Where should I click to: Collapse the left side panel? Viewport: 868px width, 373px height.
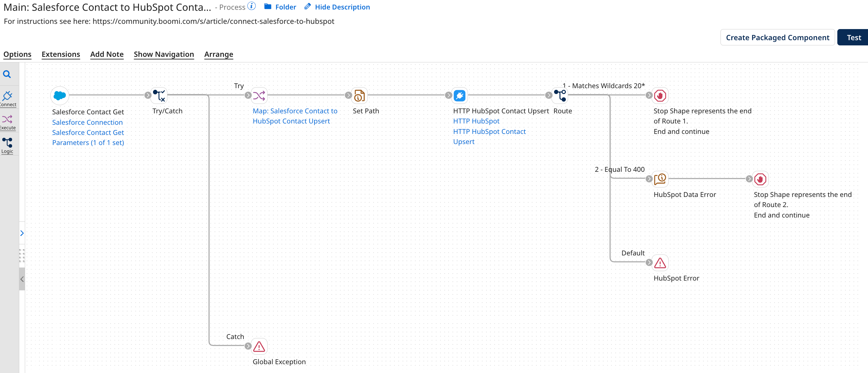[x=22, y=279]
